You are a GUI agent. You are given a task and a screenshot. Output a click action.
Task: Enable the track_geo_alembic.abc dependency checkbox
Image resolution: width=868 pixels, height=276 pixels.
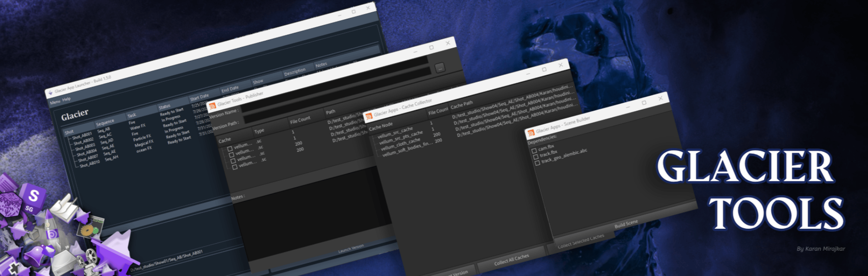click(x=537, y=163)
